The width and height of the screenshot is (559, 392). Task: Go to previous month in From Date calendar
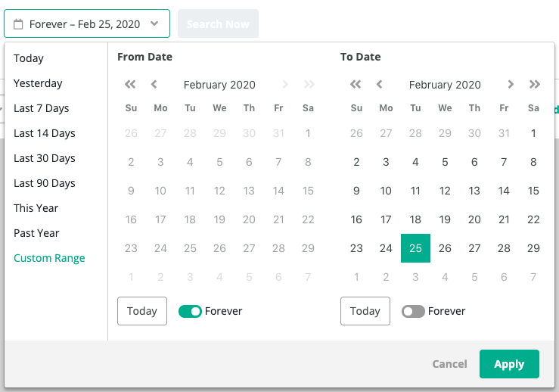tap(154, 85)
